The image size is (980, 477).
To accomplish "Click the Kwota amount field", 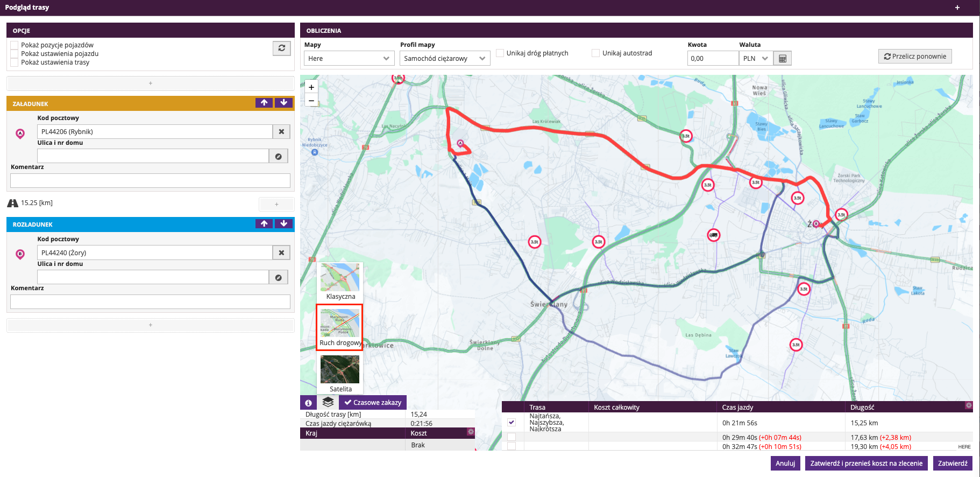I will 713,58.
